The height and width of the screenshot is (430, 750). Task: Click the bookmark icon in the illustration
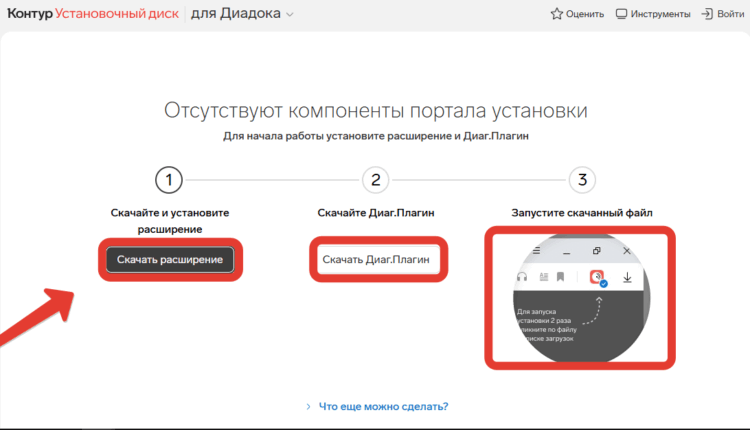(561, 278)
